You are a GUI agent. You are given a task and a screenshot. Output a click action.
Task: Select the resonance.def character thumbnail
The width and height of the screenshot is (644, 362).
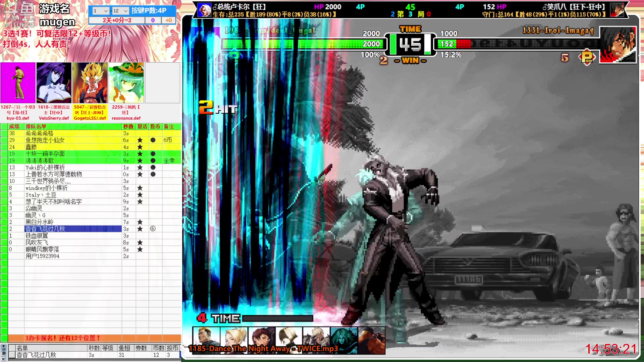pyautogui.click(x=126, y=83)
